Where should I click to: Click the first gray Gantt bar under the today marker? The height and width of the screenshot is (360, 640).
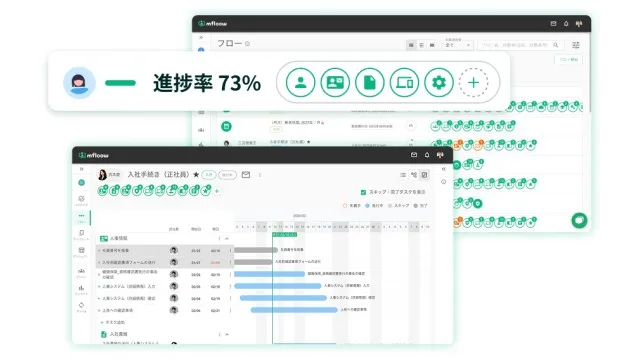[256, 250]
